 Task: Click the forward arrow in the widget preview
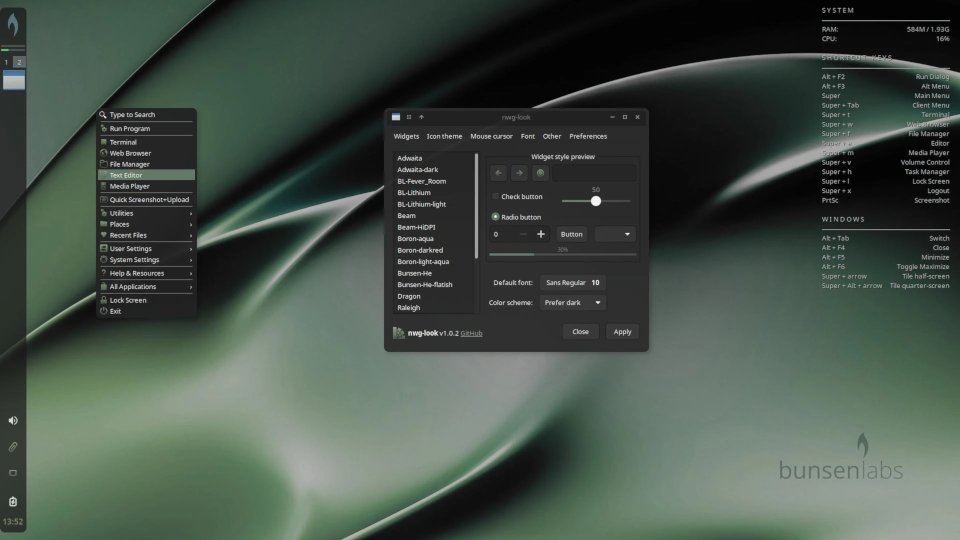pos(519,173)
